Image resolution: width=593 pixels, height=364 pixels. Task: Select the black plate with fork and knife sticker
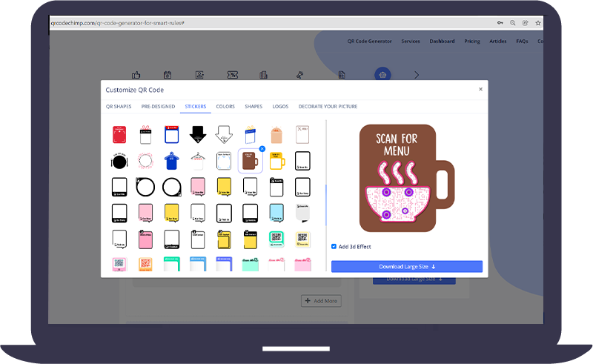[119, 161]
